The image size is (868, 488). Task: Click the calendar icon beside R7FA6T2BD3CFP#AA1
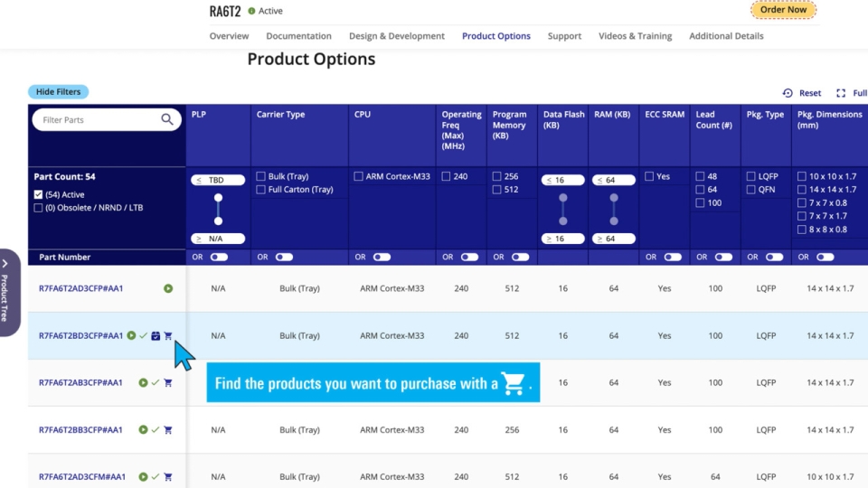(156, 336)
